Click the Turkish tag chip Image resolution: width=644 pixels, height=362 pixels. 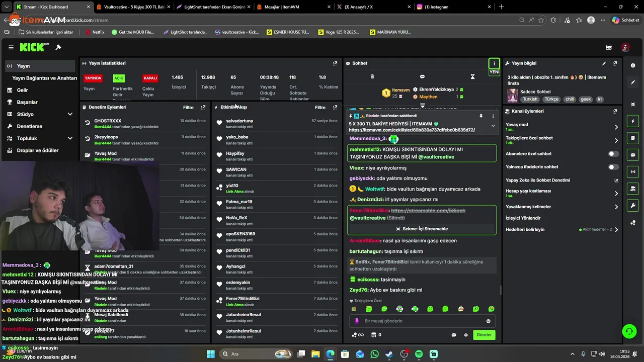(530, 100)
